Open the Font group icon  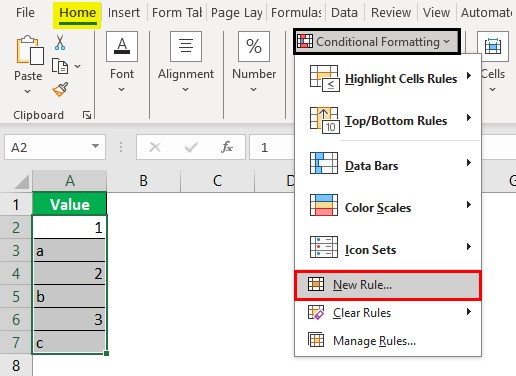[x=122, y=46]
